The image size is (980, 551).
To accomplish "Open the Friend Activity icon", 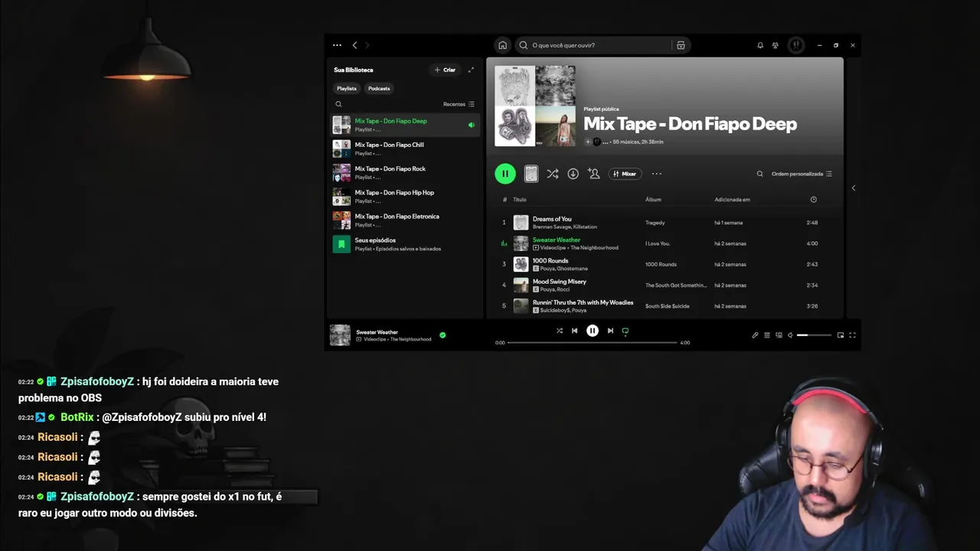I will (x=776, y=45).
